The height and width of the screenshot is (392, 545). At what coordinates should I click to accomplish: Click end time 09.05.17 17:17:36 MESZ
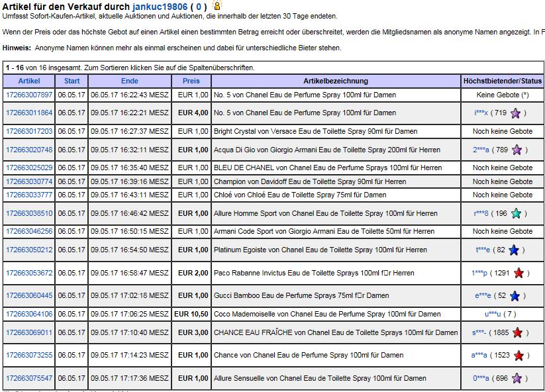tap(130, 378)
